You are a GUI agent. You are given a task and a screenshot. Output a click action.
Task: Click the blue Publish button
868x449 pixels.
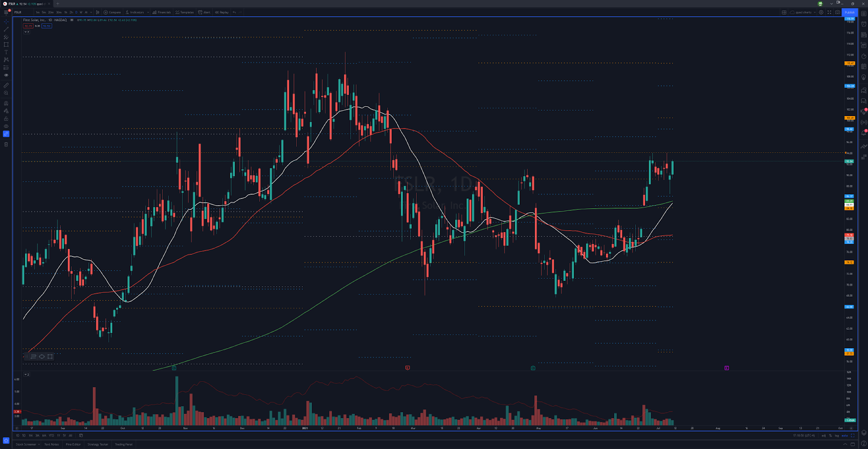pyautogui.click(x=850, y=12)
